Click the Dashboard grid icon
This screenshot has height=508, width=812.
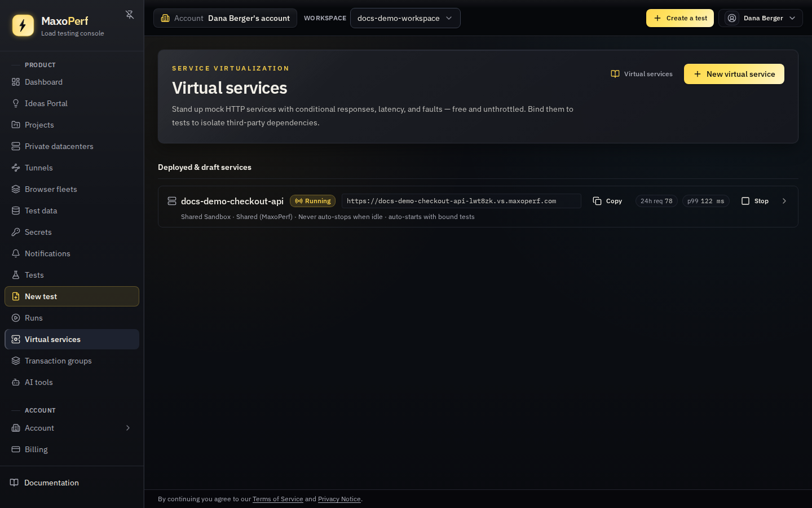pos(16,82)
